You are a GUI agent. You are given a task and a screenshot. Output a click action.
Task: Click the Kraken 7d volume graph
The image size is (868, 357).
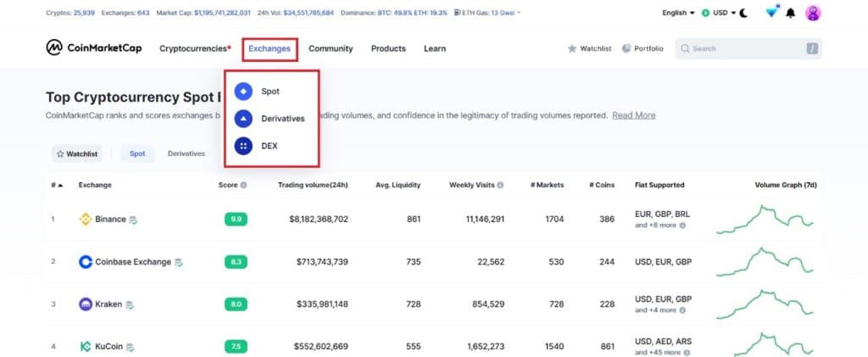pyautogui.click(x=765, y=304)
